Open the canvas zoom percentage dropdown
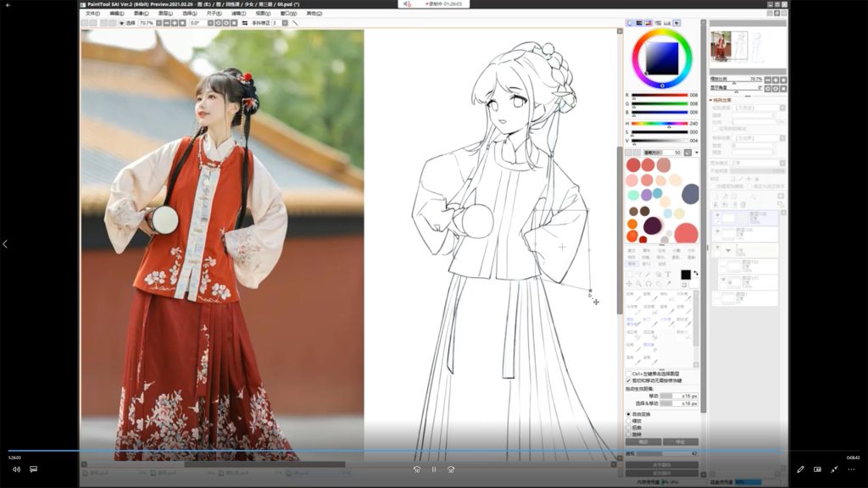 click(159, 23)
